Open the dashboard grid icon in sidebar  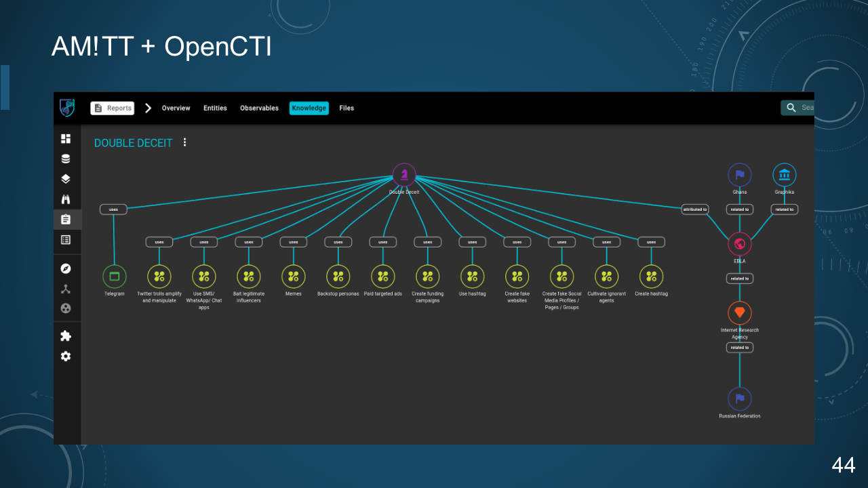click(x=66, y=138)
